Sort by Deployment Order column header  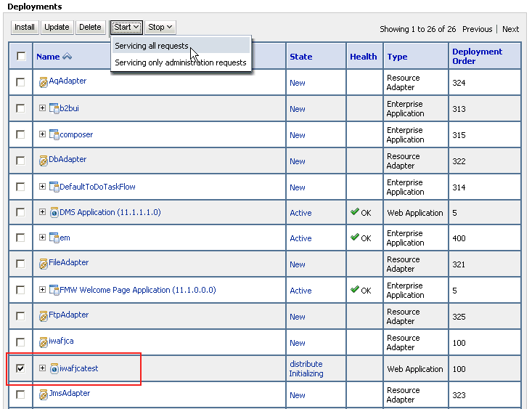477,57
